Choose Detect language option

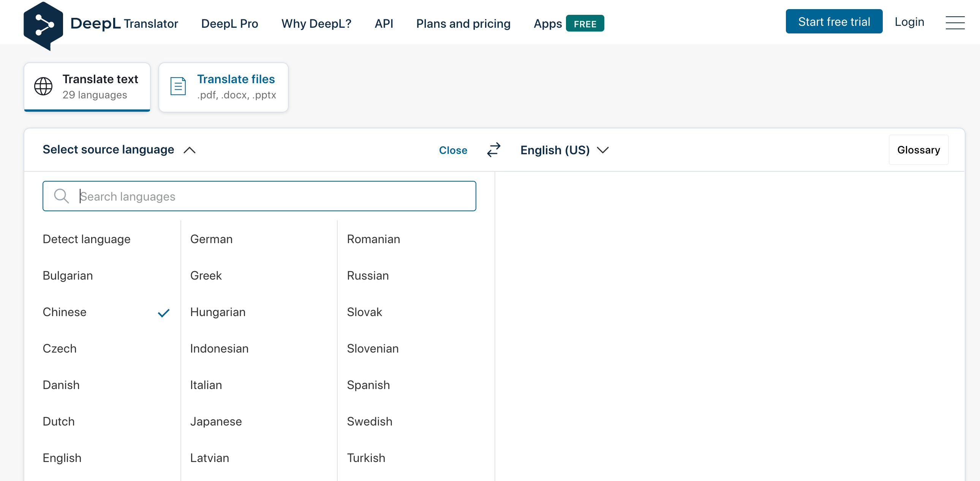coord(86,239)
